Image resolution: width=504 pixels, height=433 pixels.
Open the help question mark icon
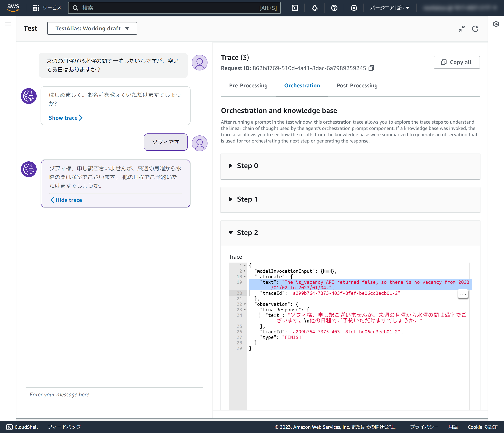(x=334, y=8)
